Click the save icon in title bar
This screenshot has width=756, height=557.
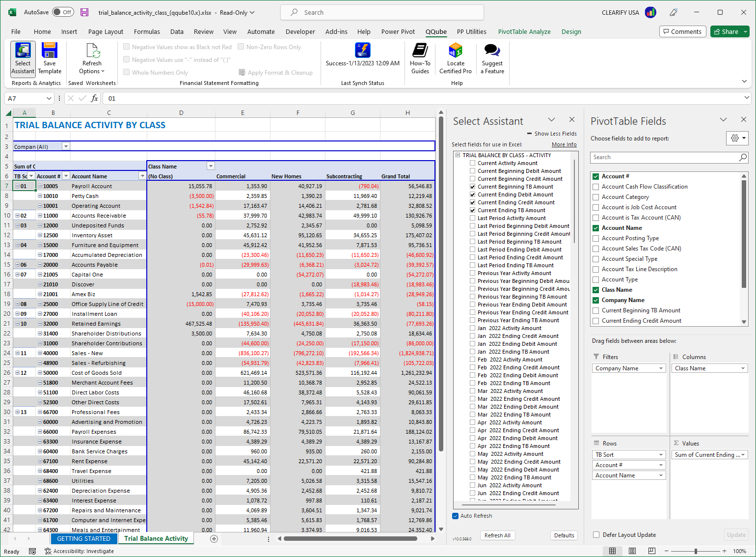coord(84,12)
